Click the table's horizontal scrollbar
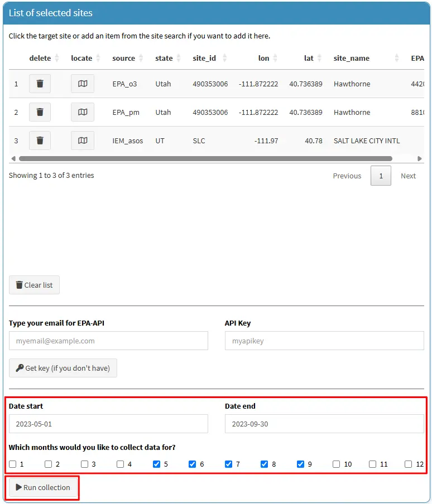 click(x=205, y=158)
